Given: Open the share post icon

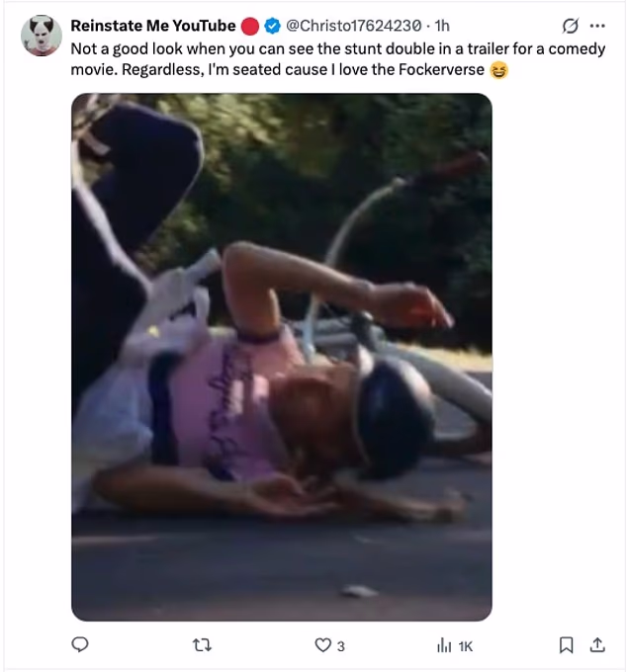Looking at the screenshot, I should [597, 644].
